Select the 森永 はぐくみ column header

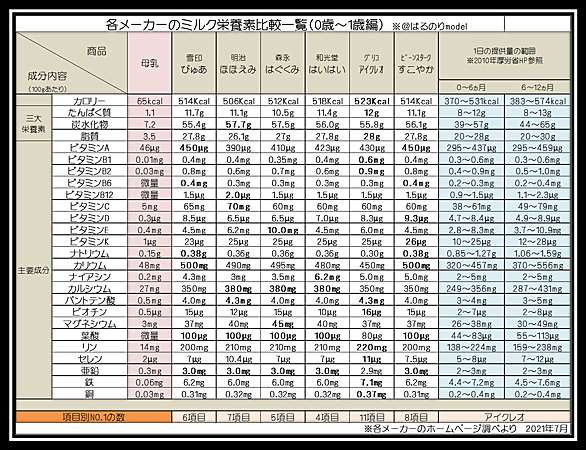(283, 63)
